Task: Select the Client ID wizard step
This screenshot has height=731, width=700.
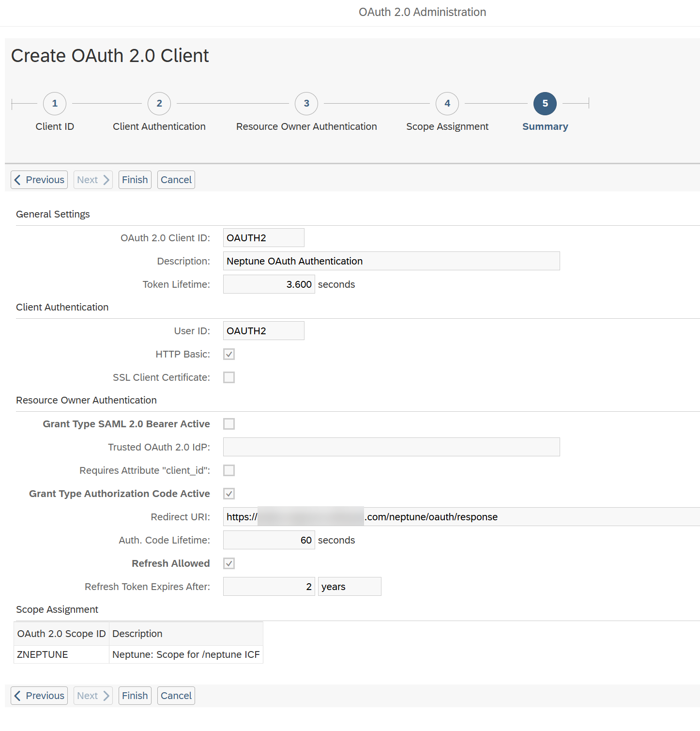Action: pyautogui.click(x=54, y=103)
